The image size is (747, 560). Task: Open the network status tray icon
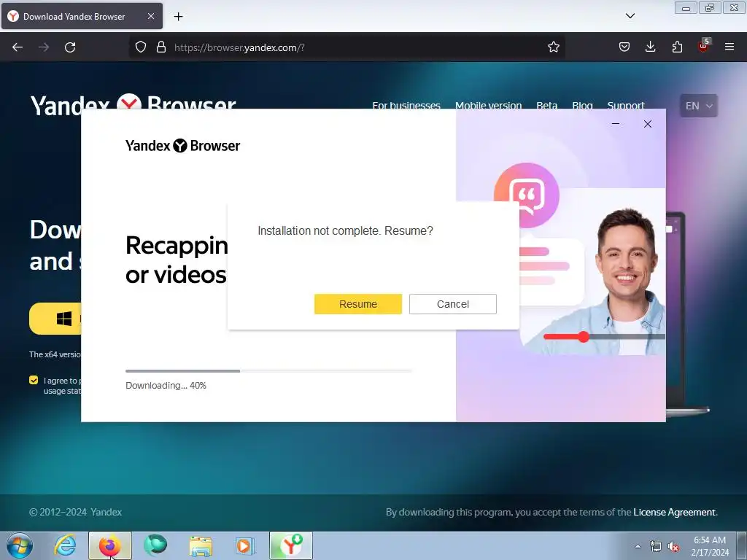[656, 547]
